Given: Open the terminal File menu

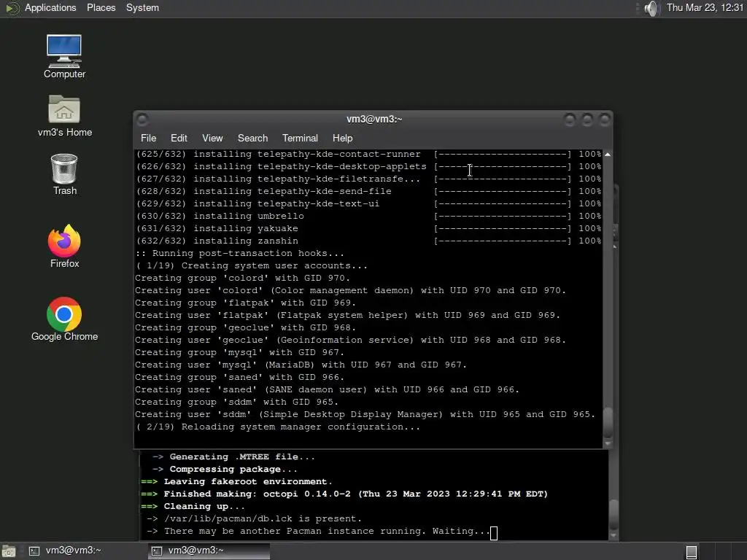Looking at the screenshot, I should point(148,138).
